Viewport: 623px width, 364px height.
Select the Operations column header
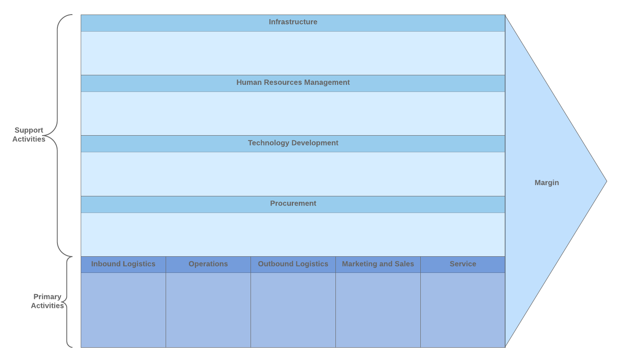pos(208,264)
